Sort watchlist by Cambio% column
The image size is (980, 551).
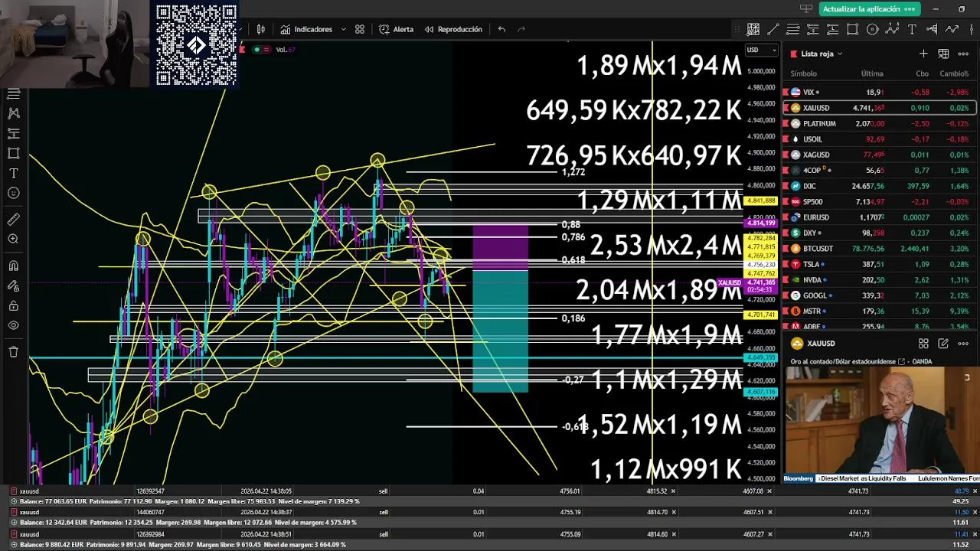tap(955, 73)
